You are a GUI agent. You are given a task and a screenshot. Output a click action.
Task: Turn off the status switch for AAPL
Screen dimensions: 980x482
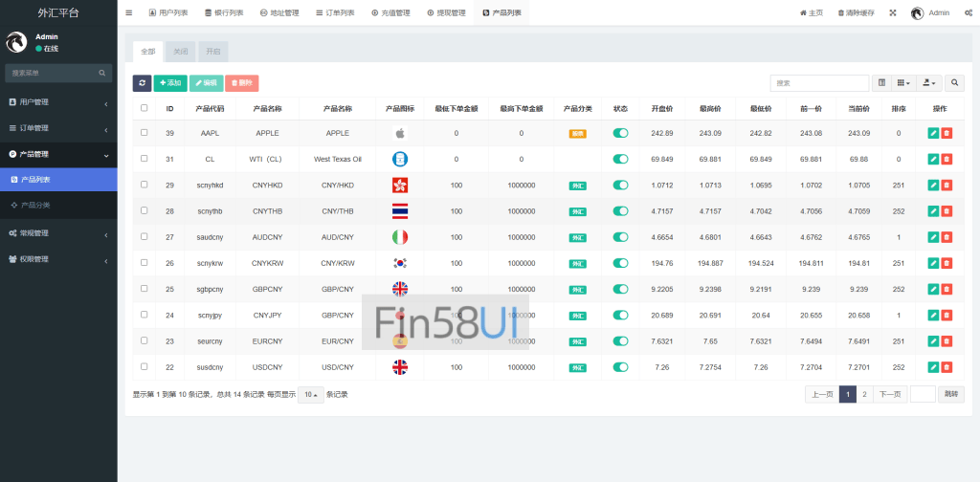click(x=620, y=134)
